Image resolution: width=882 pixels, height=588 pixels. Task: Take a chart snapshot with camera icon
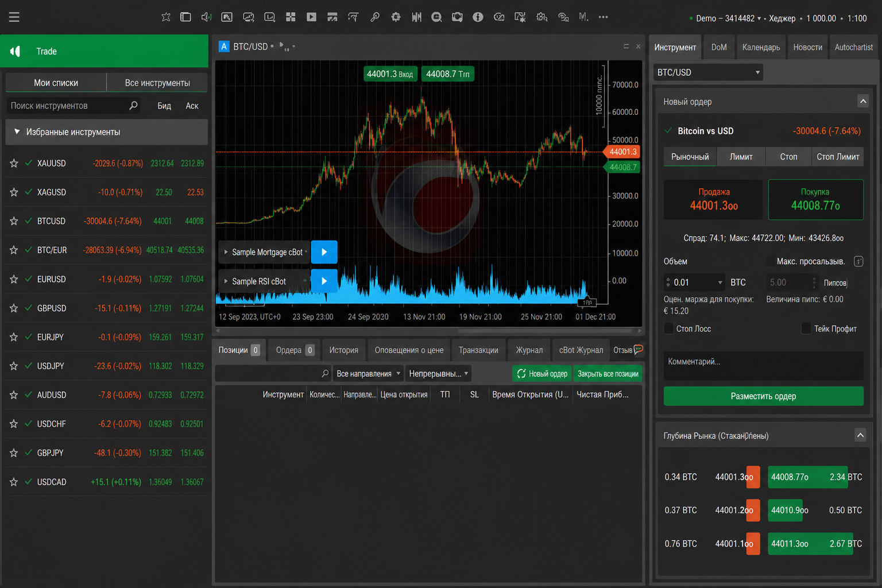[457, 17]
